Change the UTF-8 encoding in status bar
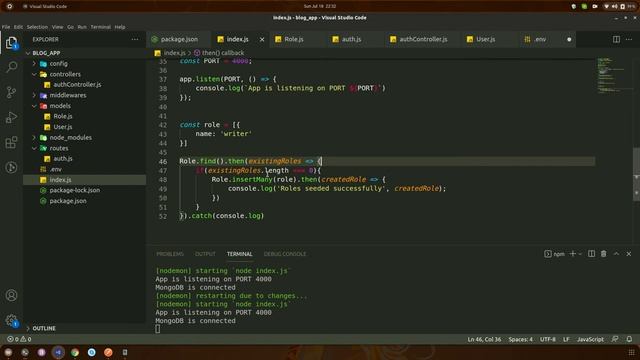 pos(548,339)
